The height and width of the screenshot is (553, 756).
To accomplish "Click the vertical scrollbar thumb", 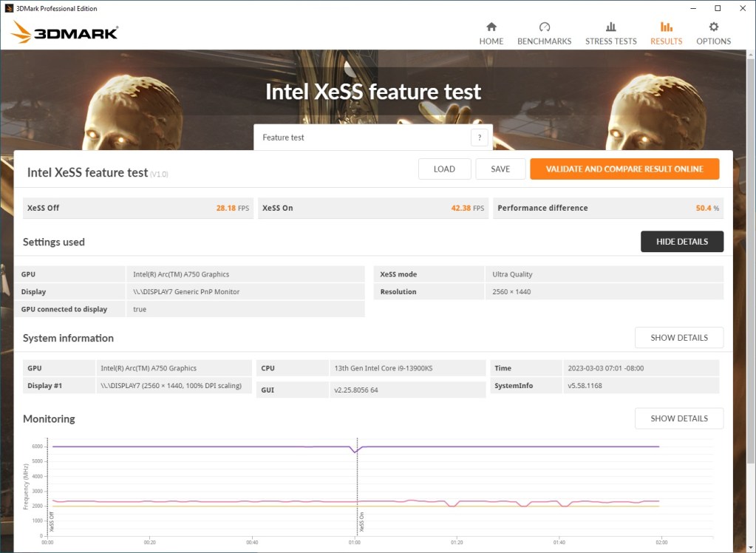I will tap(751, 260).
